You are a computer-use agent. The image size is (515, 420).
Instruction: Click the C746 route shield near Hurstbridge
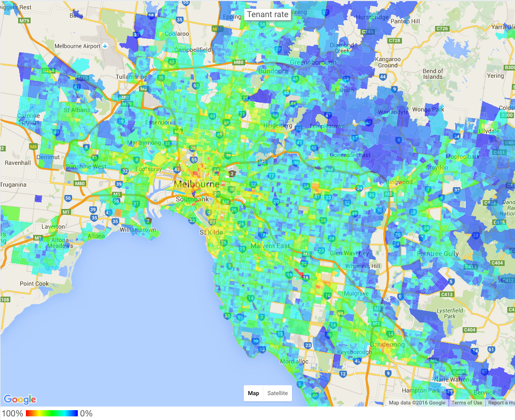(368, 32)
